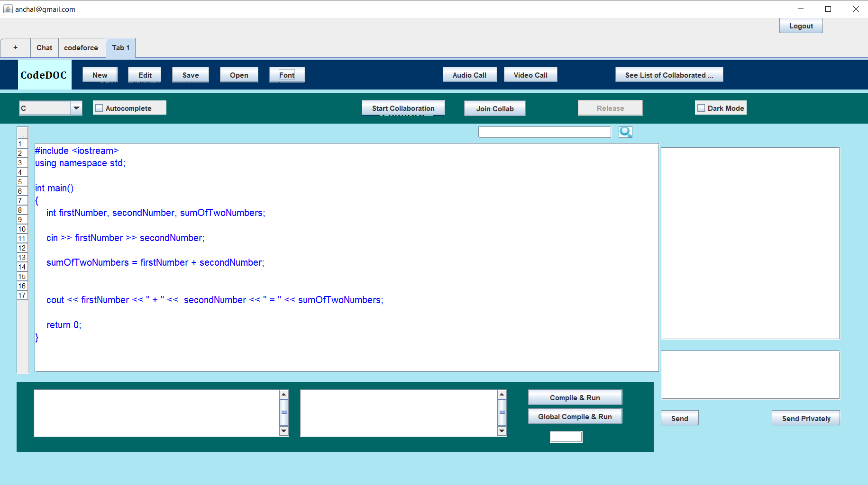This screenshot has height=485, width=868.
Task: Start an Audio Call
Action: pyautogui.click(x=469, y=75)
